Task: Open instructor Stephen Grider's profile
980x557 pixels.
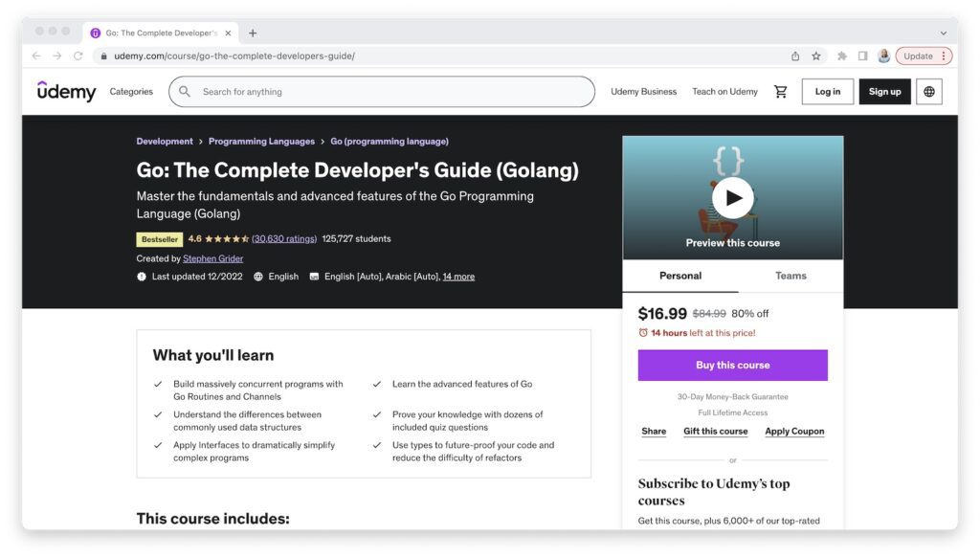Action: click(x=213, y=258)
